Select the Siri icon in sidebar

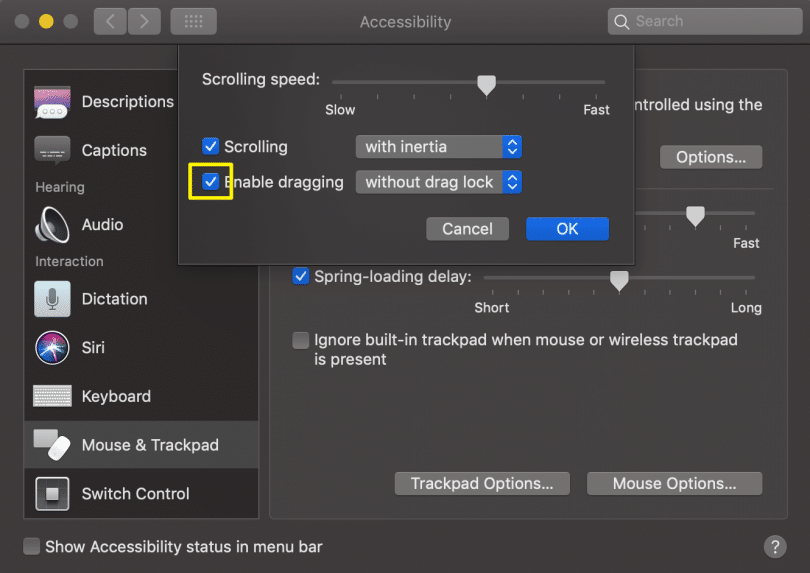coord(52,348)
